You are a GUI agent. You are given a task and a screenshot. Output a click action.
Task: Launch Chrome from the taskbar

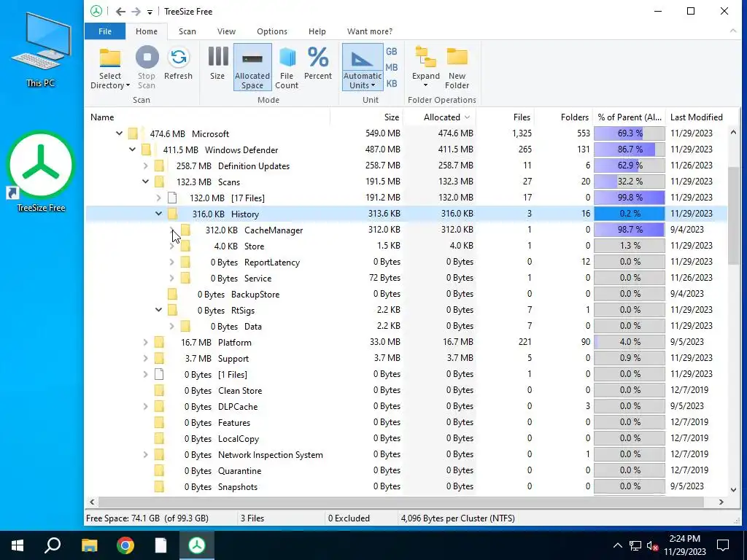[x=125, y=545]
